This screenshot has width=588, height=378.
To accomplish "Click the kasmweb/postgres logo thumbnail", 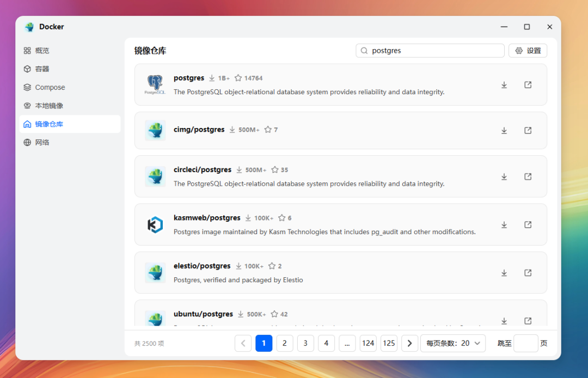I will [155, 225].
